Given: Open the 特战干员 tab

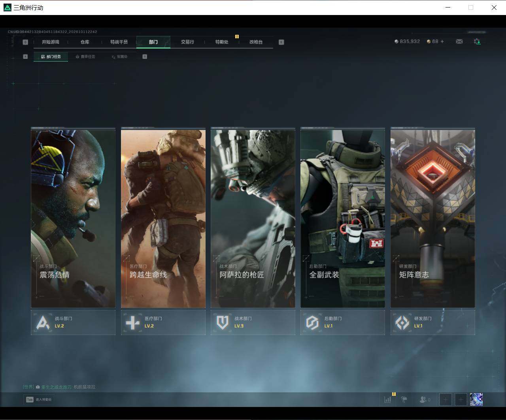Looking at the screenshot, I should click(x=119, y=42).
